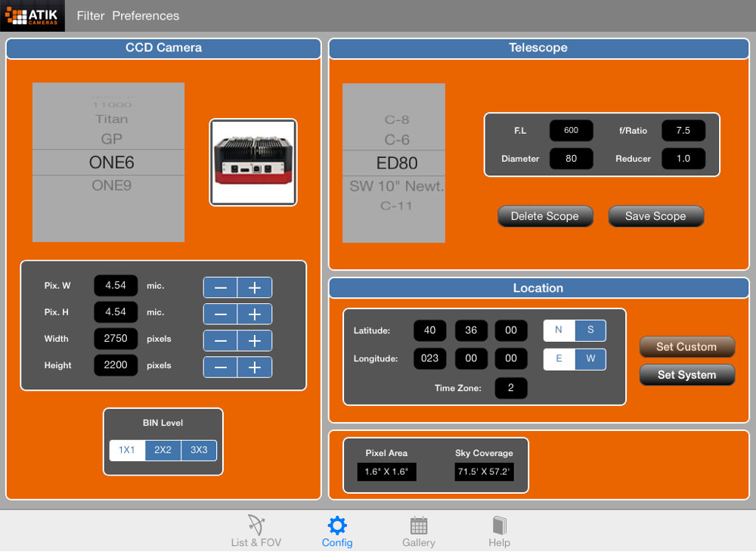756x552 pixels.
Task: Click the Location panel header
Action: [x=538, y=288]
